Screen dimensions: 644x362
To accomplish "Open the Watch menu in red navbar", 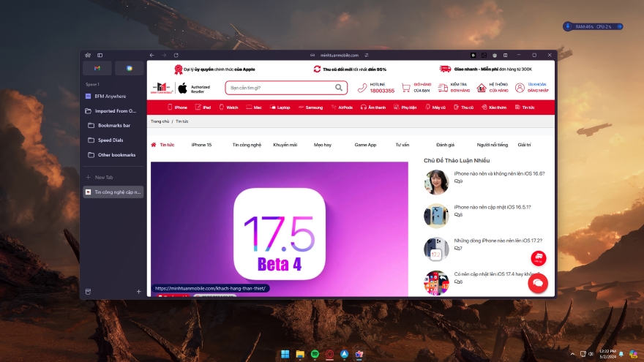I will [228, 107].
